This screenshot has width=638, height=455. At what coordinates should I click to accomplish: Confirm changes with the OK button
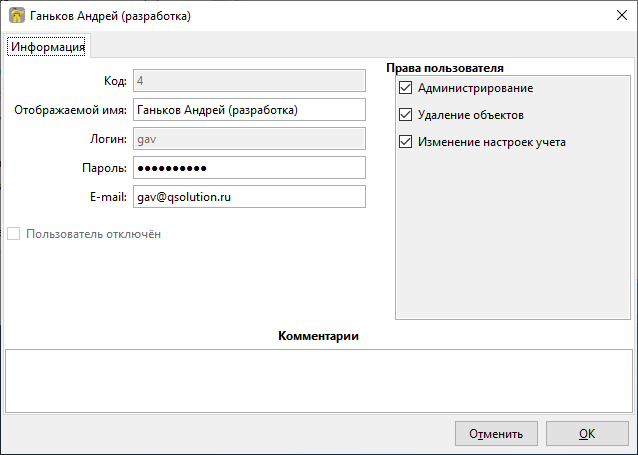point(587,434)
